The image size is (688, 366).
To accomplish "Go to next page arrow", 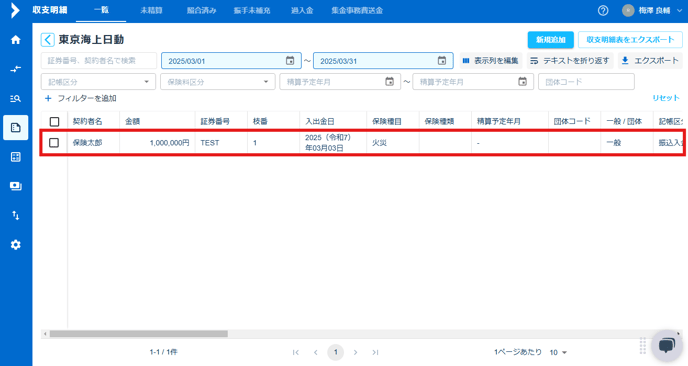I will (355, 352).
